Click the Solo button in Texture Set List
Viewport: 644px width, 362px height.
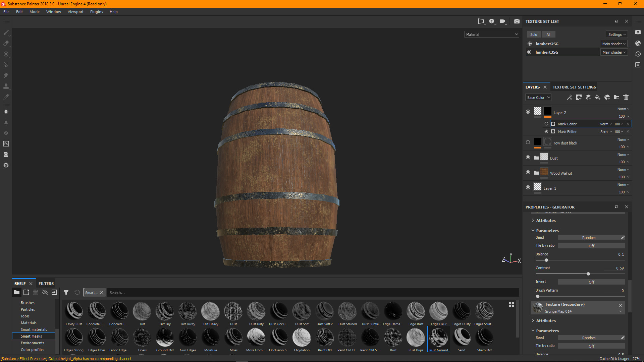point(534,34)
